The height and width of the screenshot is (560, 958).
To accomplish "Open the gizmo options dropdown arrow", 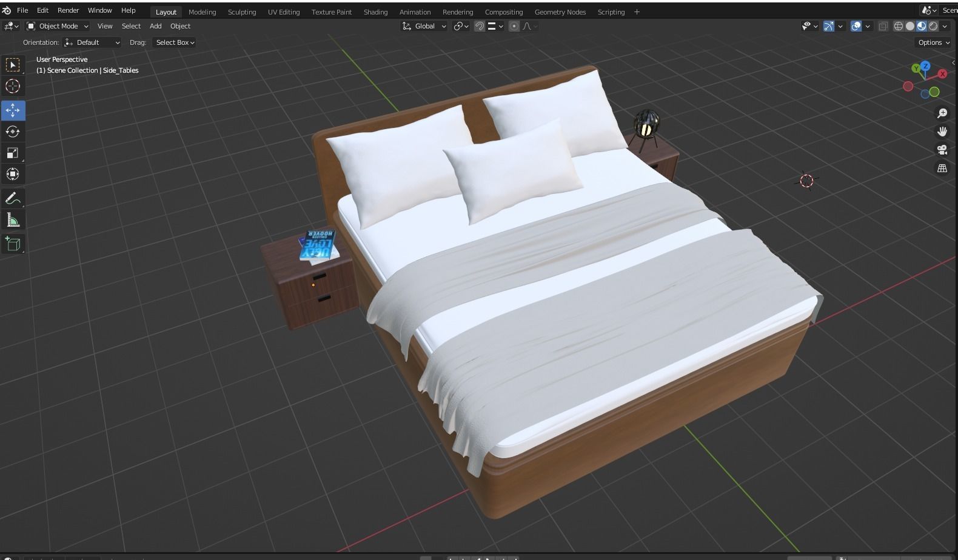I will (x=840, y=26).
